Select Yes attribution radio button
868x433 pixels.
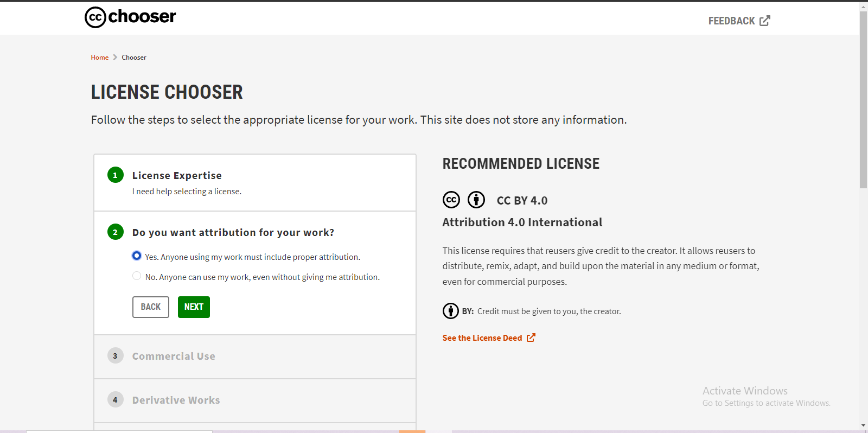[137, 256]
